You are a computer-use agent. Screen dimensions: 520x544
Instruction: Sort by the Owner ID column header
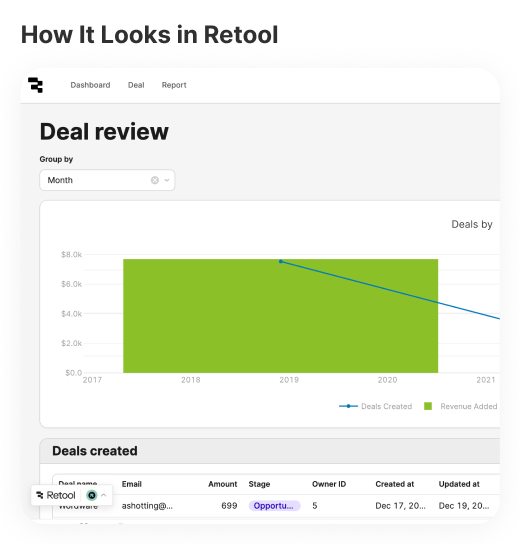click(329, 484)
